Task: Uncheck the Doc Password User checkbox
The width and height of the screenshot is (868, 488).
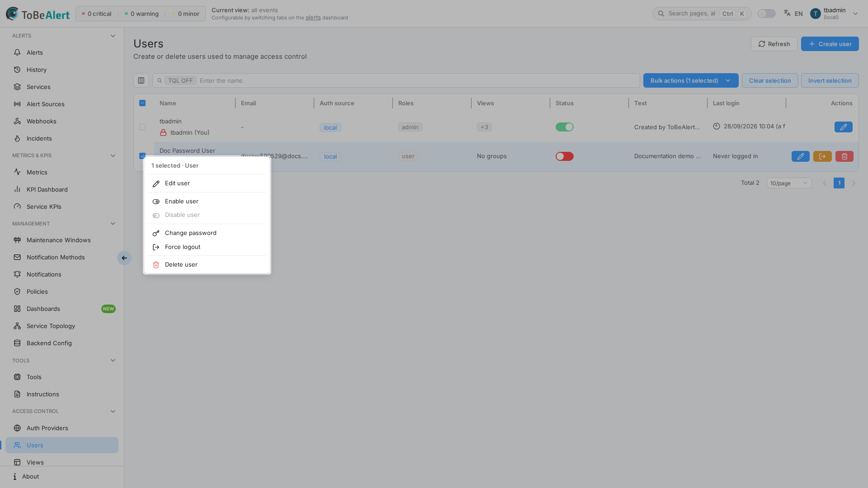Action: 142,156
